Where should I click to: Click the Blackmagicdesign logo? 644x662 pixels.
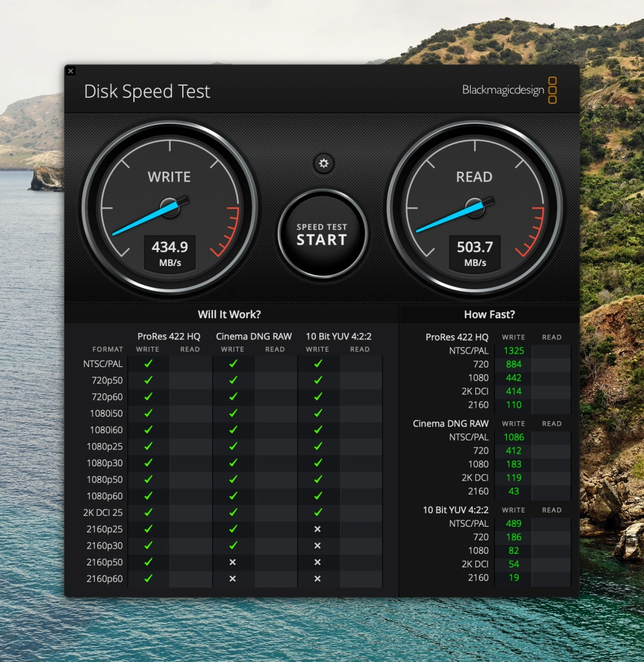pyautogui.click(x=509, y=90)
